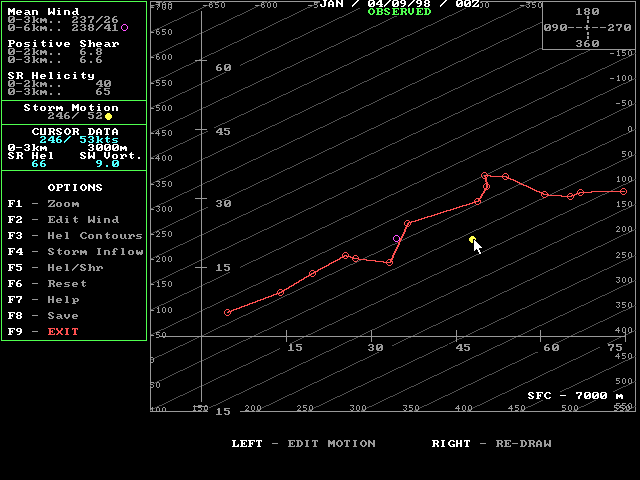This screenshot has width=640, height=480.
Task: Click the magenta mean wind circle on the hodograph
Action: tap(396, 239)
